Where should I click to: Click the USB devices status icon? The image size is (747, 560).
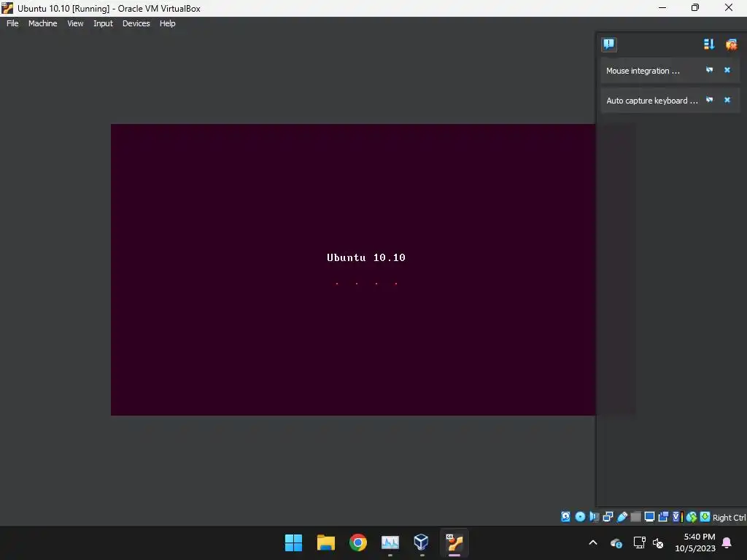pos(622,517)
